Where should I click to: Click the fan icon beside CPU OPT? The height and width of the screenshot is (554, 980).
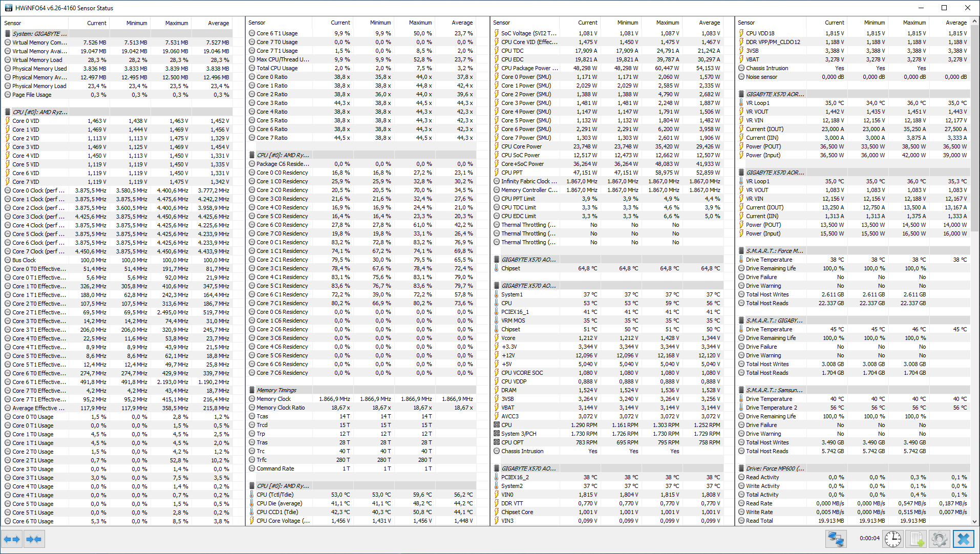click(497, 442)
